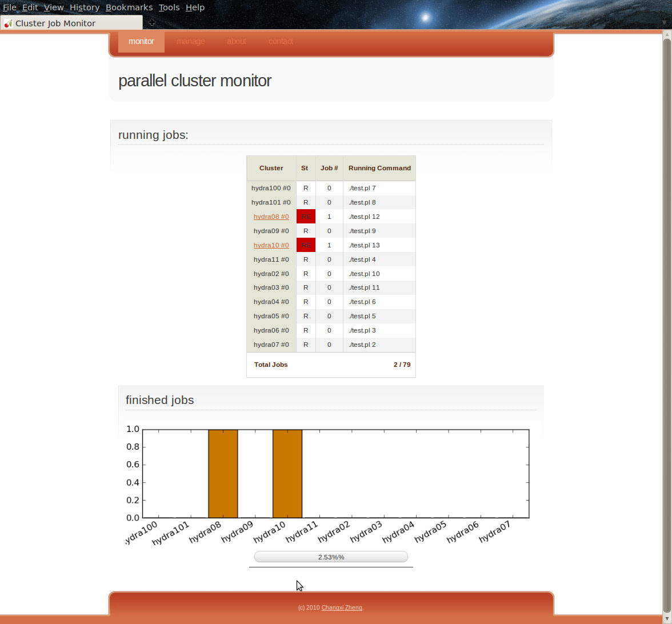Screen dimensions: 672x624
Task: Click the hydra08 bar in chart
Action: [223, 474]
